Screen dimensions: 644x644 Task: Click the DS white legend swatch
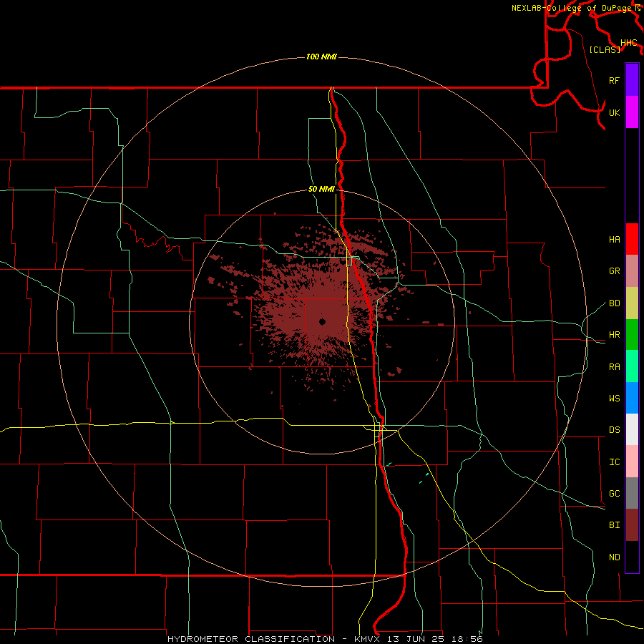(x=632, y=429)
